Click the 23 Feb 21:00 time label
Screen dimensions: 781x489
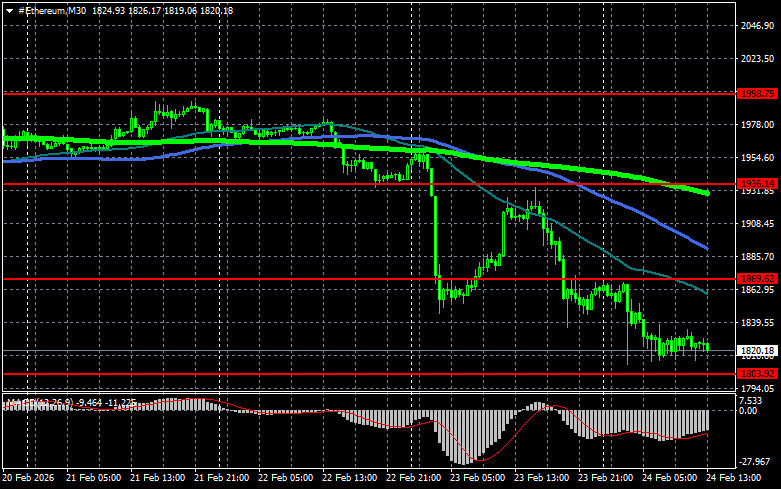click(x=605, y=478)
